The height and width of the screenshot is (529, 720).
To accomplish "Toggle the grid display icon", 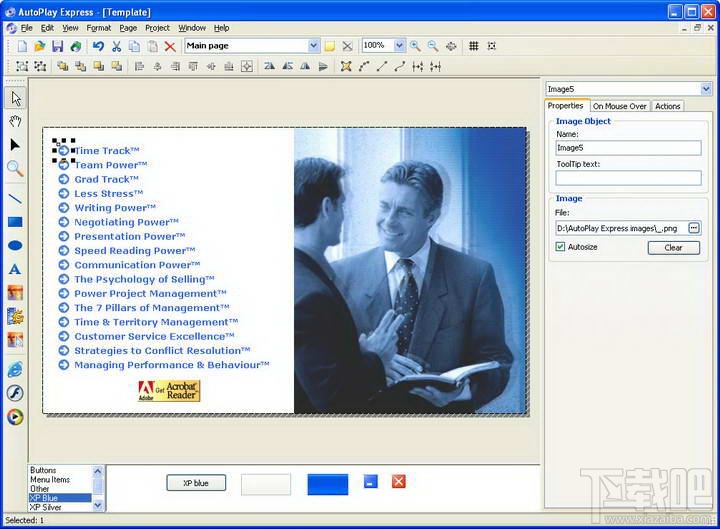I will 474,46.
